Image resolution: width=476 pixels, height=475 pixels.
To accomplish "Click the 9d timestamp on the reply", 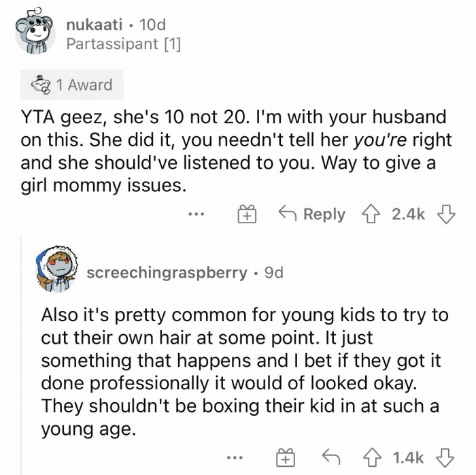I will 273,273.
